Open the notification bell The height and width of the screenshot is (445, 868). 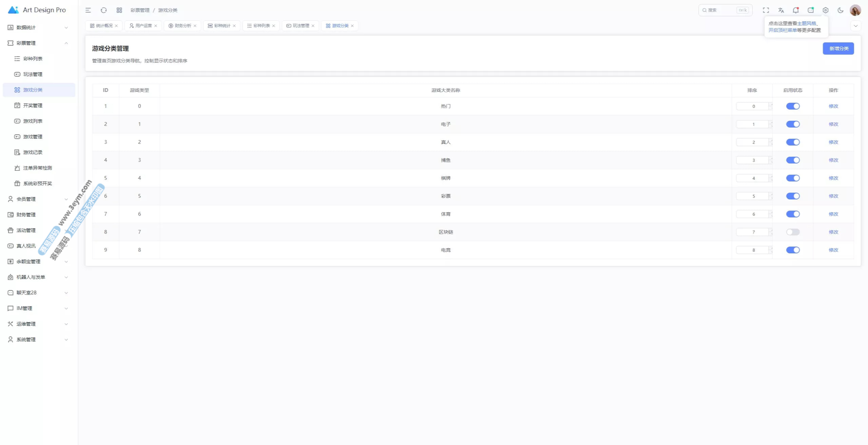click(x=795, y=10)
